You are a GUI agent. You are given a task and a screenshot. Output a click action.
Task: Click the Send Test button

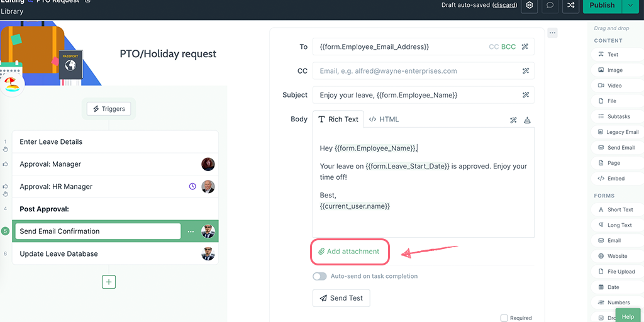click(341, 298)
